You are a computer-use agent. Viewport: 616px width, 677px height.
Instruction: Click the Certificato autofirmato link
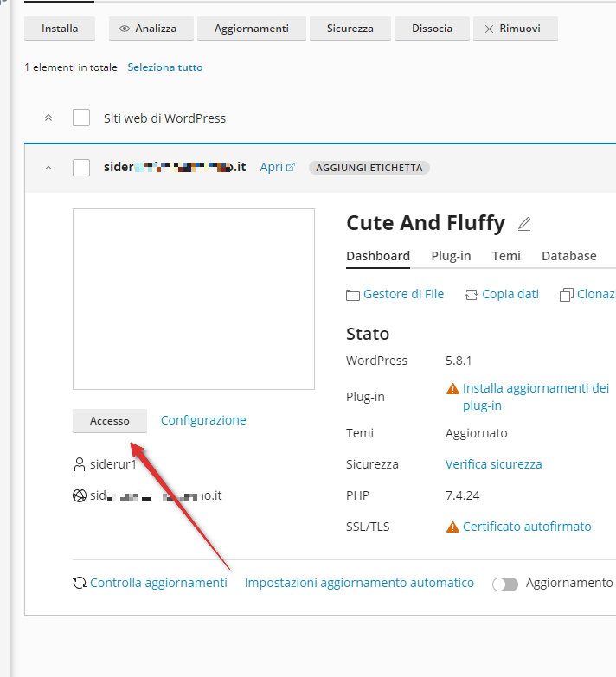527,527
